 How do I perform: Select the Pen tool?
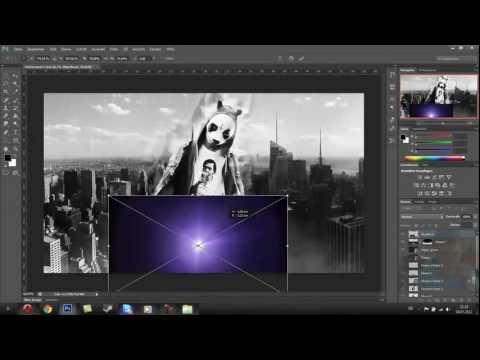(x=6, y=132)
